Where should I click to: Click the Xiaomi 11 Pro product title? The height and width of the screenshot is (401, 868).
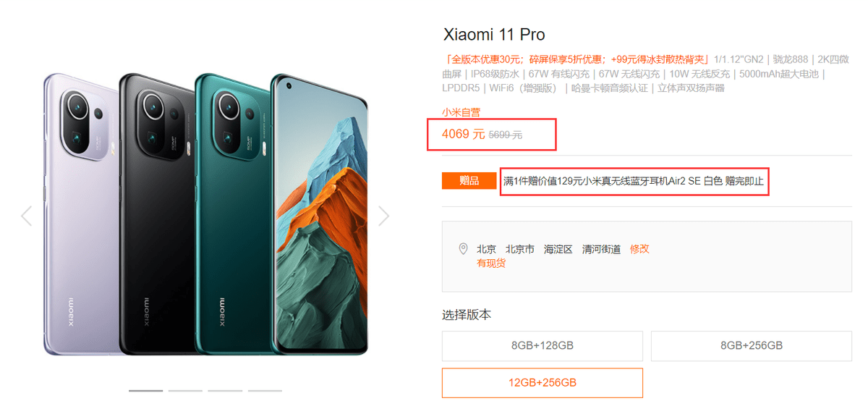click(494, 34)
